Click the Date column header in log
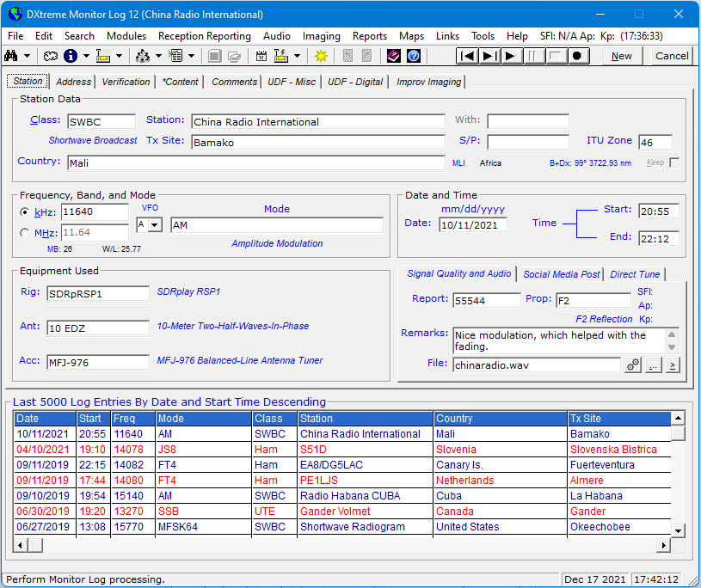Image resolution: width=701 pixels, height=588 pixels. [45, 418]
